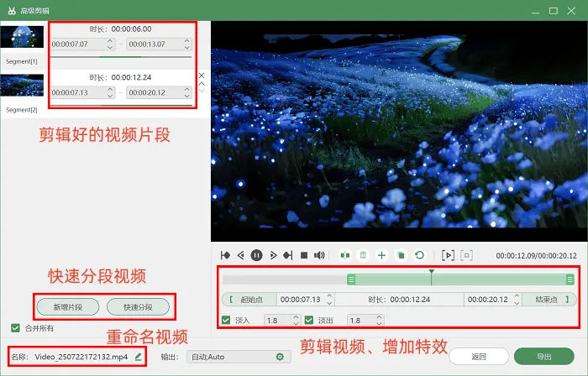
Task: Click the trash delete segment icon
Action: 363,255
